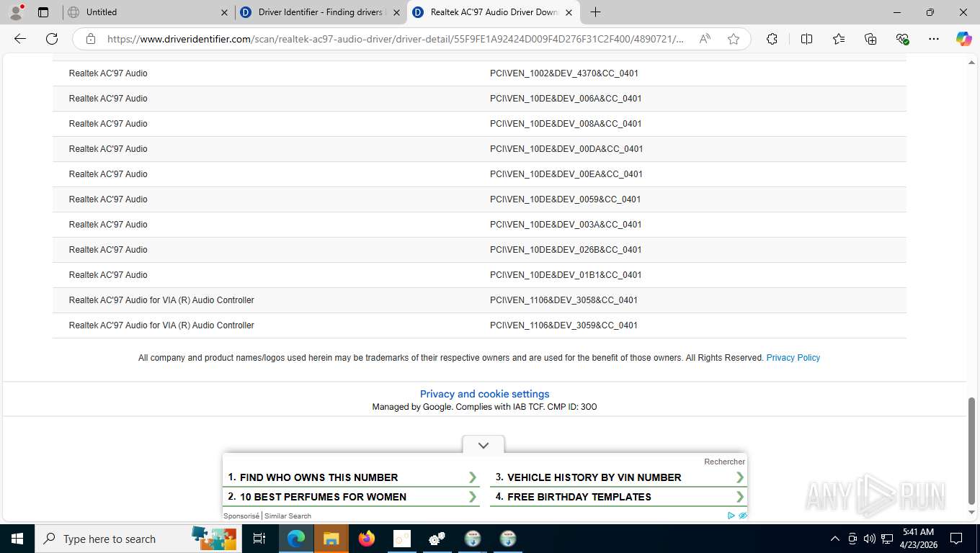
Task: Reload the page with the Refresh icon
Action: tap(52, 39)
